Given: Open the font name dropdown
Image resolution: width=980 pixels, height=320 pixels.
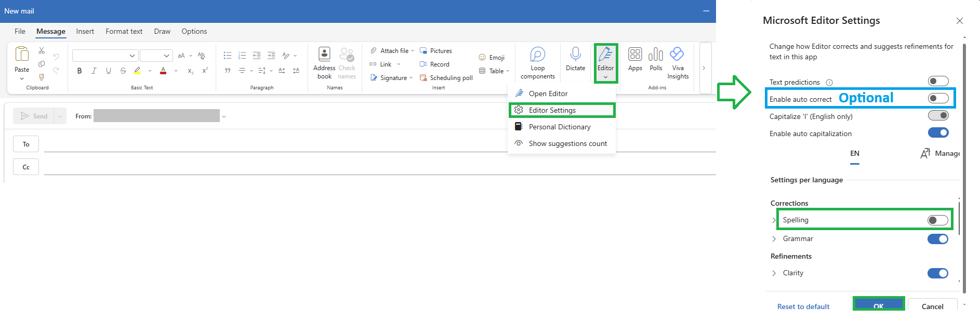Looking at the screenshot, I should tap(132, 56).
